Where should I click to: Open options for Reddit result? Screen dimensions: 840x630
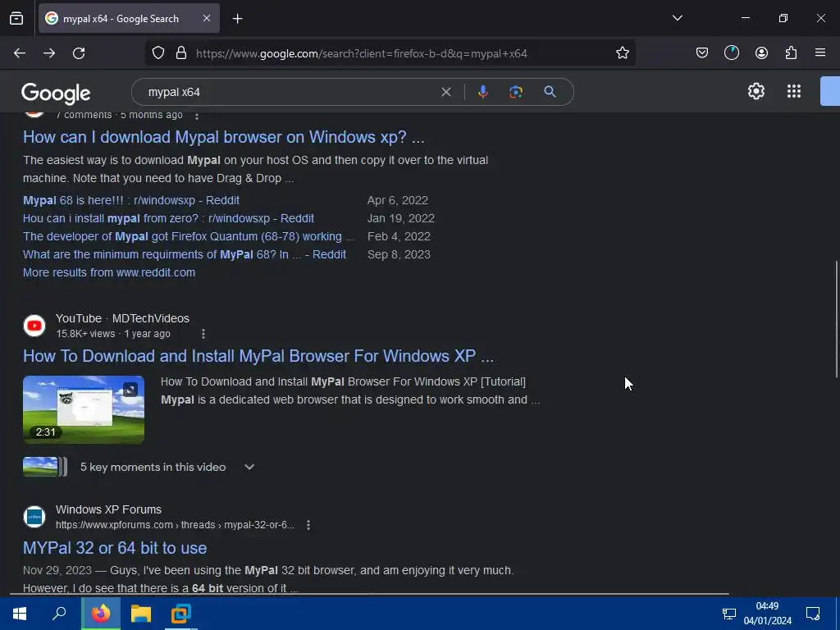tap(197, 116)
